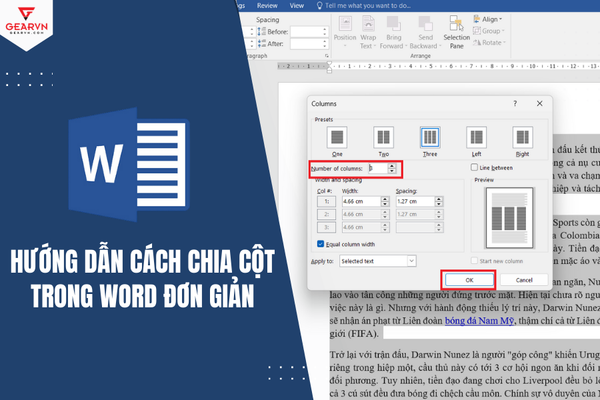Select the Left column preset
Viewport: 600px width, 400px height.
point(476,137)
